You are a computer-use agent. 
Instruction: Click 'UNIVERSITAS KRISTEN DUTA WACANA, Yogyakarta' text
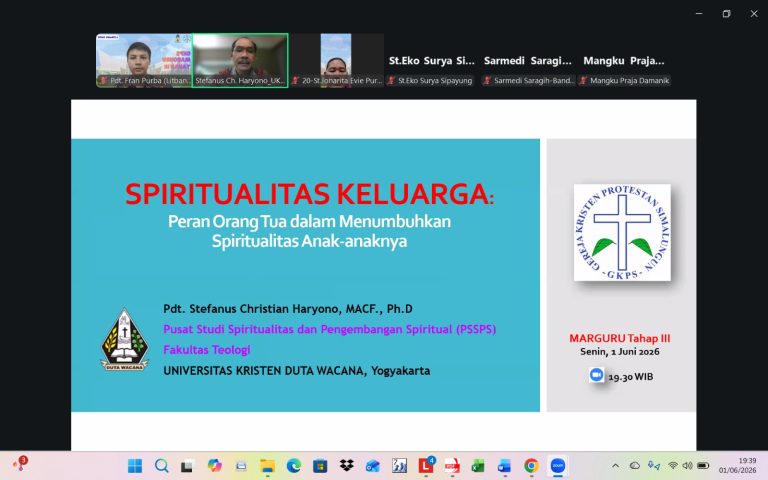point(297,371)
